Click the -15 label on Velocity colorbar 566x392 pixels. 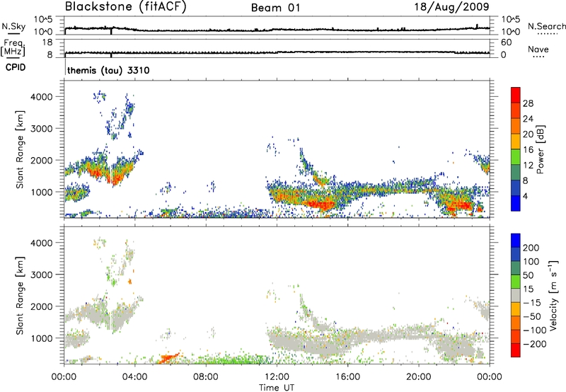532,302
